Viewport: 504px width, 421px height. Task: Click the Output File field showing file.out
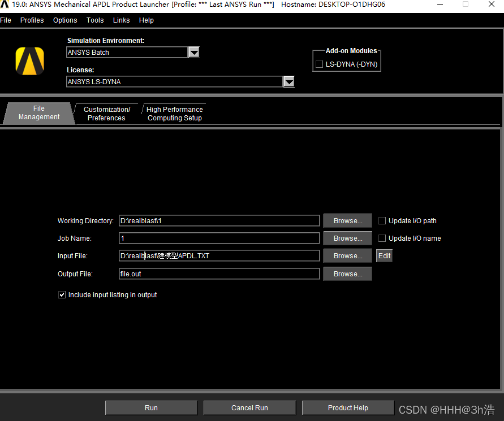coord(219,274)
